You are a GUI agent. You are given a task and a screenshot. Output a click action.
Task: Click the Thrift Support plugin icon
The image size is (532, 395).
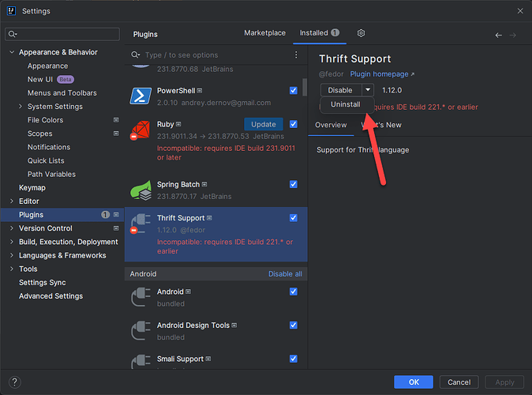click(140, 224)
